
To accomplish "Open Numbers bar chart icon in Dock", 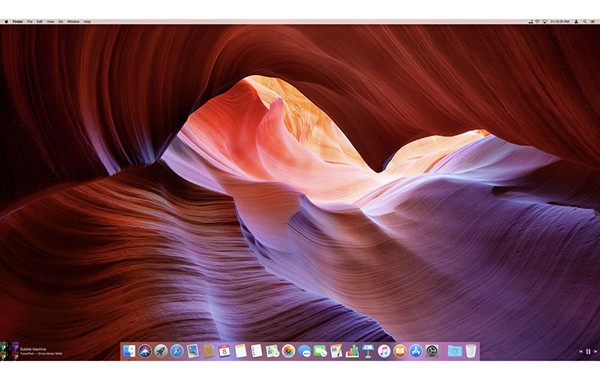I will pos(352,351).
